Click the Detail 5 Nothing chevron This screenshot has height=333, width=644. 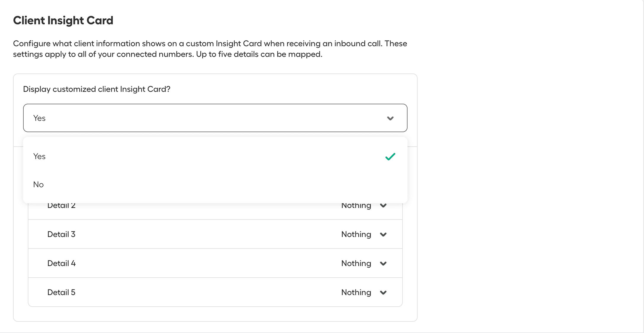click(384, 292)
